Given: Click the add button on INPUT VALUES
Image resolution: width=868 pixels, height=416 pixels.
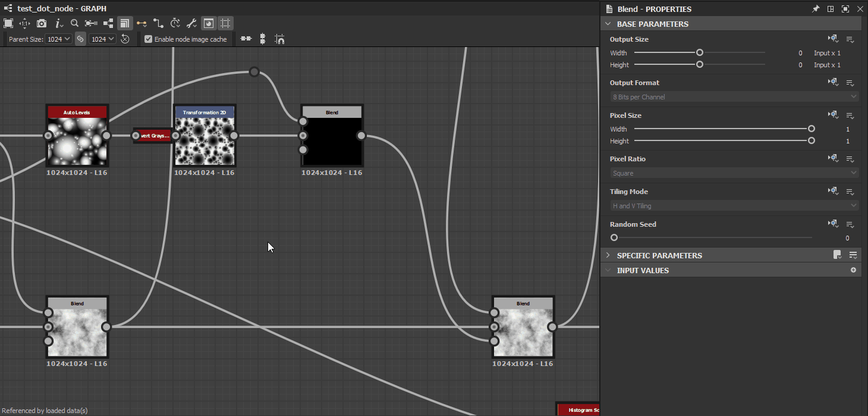Looking at the screenshot, I should pos(853,270).
